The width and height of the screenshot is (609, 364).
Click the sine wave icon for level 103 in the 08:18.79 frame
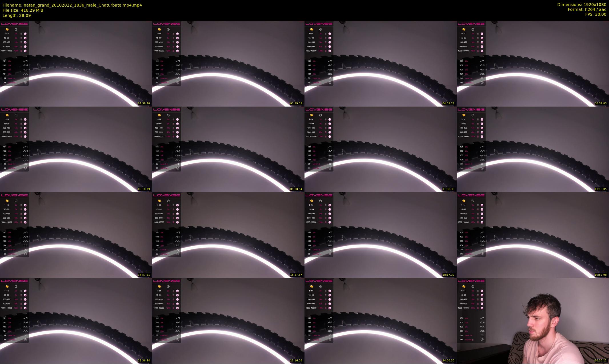25,155
